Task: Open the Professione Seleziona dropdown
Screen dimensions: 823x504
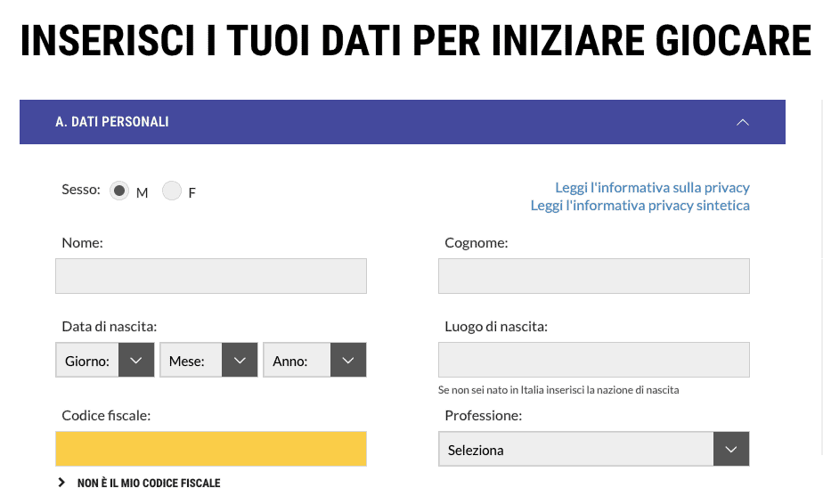Action: [593, 449]
